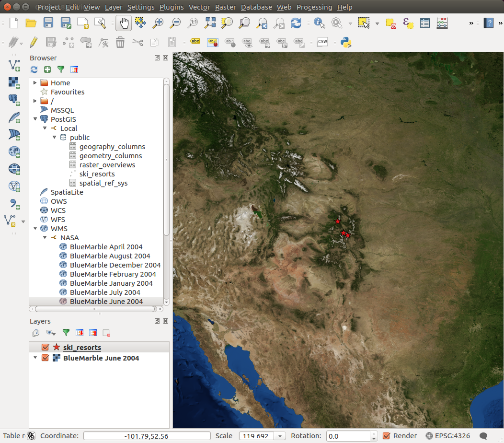Select BlueMarble April 2004 in Browser

(x=106, y=247)
